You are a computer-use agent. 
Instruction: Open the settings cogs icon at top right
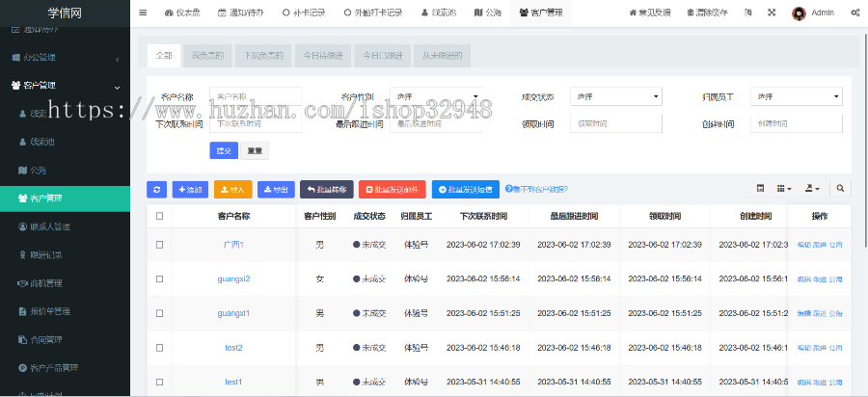854,13
